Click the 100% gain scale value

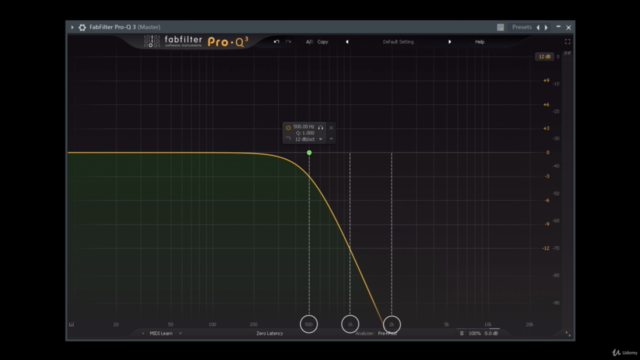coord(474,333)
